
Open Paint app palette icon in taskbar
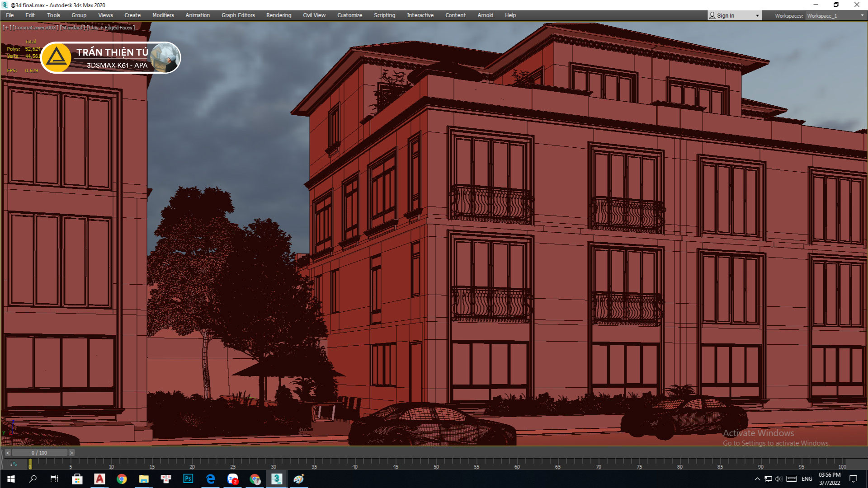coord(299,479)
